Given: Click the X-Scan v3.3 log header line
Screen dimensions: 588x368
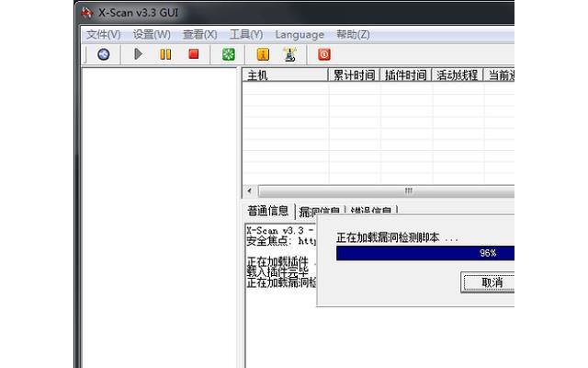Looking at the screenshot, I should tap(281, 231).
